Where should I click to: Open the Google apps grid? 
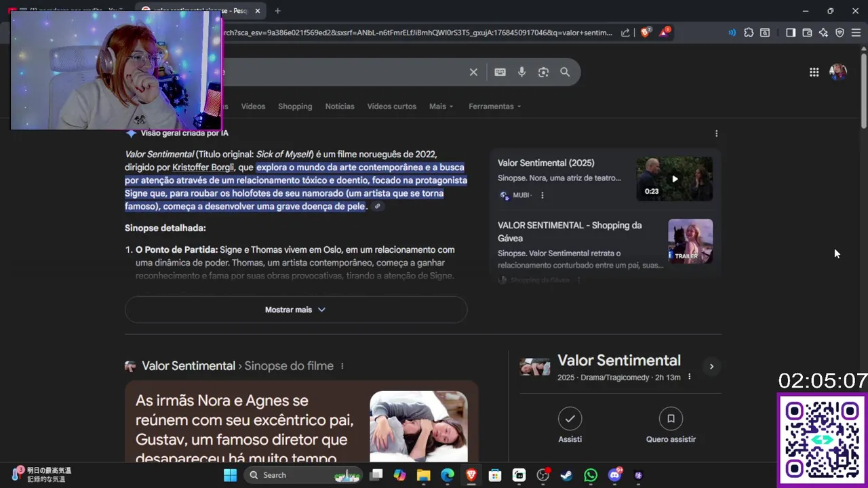[x=814, y=72]
